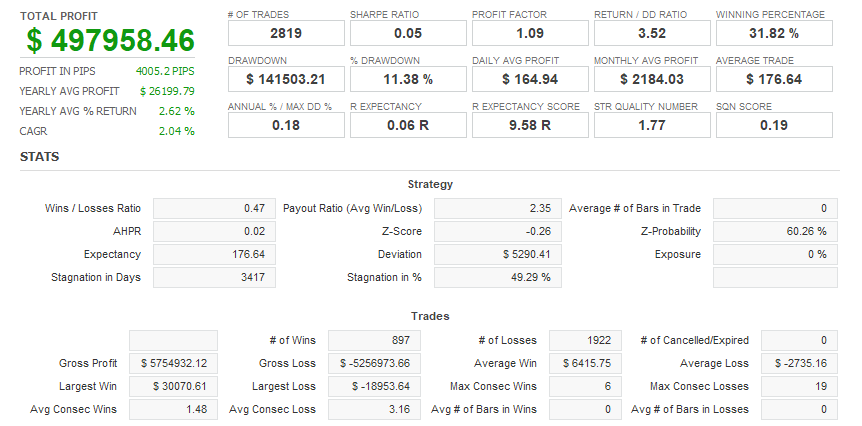Click the Average Trade $ 176.64 box
The image size is (862, 426).
pyautogui.click(x=774, y=79)
